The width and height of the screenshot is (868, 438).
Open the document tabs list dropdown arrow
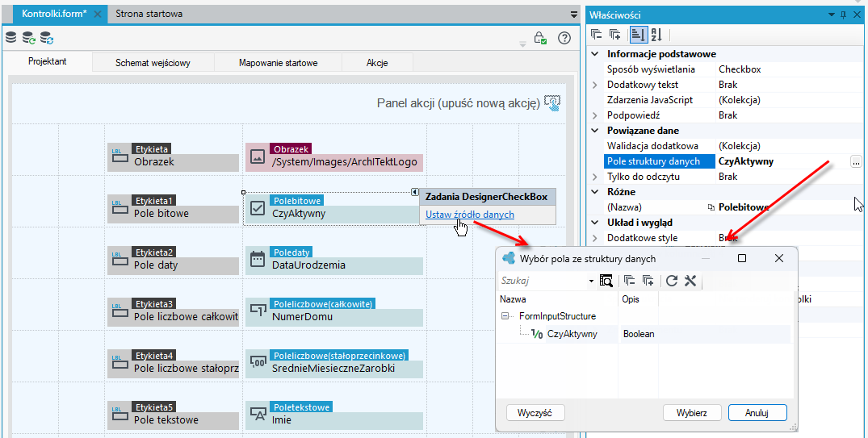(x=573, y=15)
